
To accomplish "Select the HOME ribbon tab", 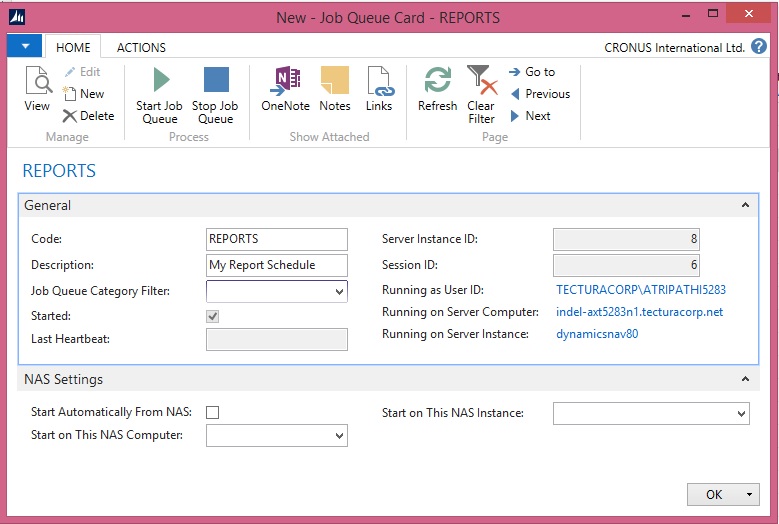I will tap(73, 47).
